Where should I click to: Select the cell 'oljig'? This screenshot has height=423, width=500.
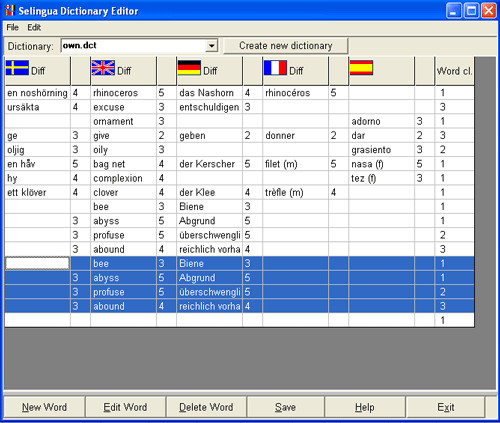click(x=37, y=150)
